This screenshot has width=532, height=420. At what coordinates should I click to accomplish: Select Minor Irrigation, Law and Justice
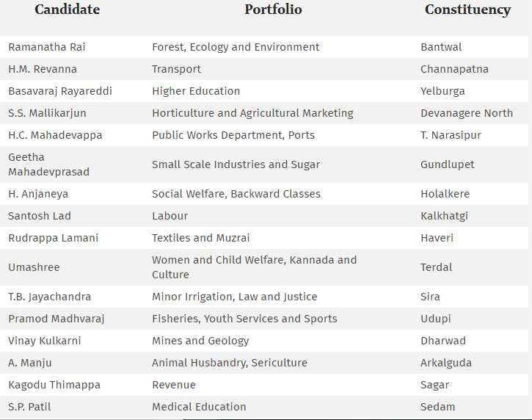tap(234, 297)
